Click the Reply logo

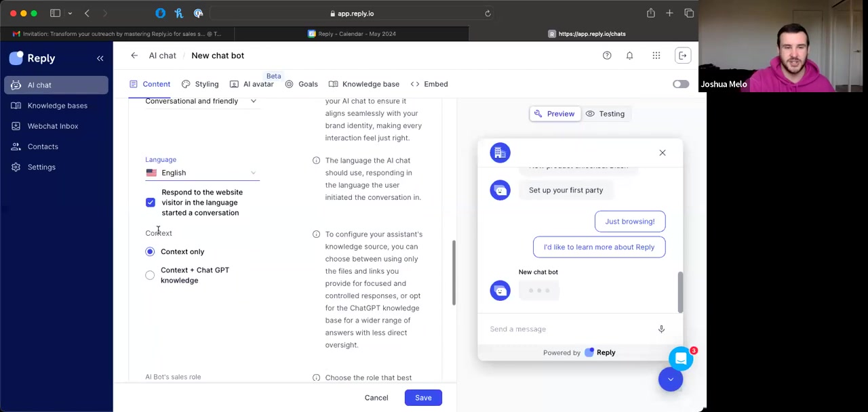point(33,58)
